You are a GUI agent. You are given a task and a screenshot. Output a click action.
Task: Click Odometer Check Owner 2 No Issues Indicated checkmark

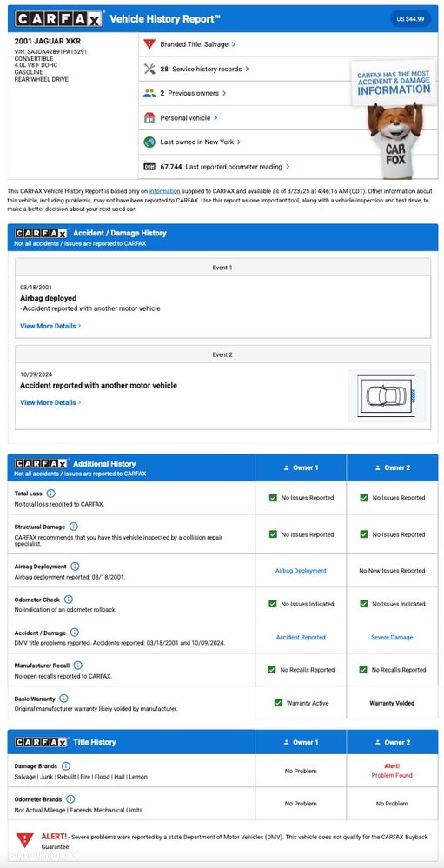[x=364, y=603]
